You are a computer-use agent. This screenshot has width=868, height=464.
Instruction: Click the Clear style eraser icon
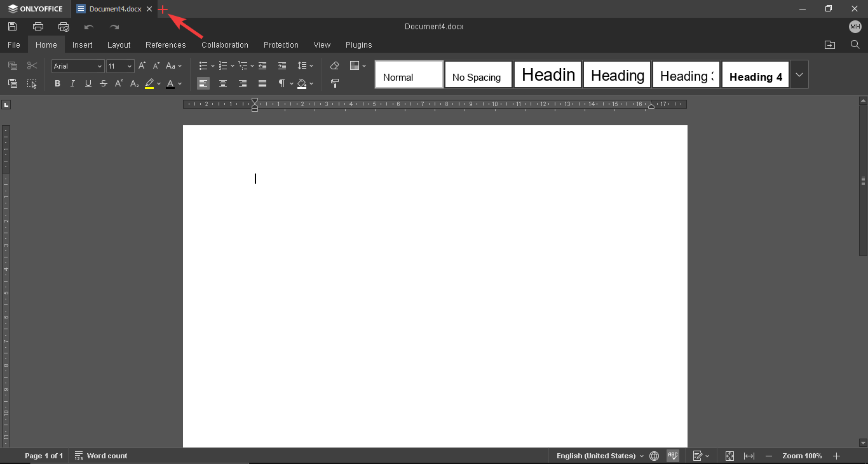335,65
